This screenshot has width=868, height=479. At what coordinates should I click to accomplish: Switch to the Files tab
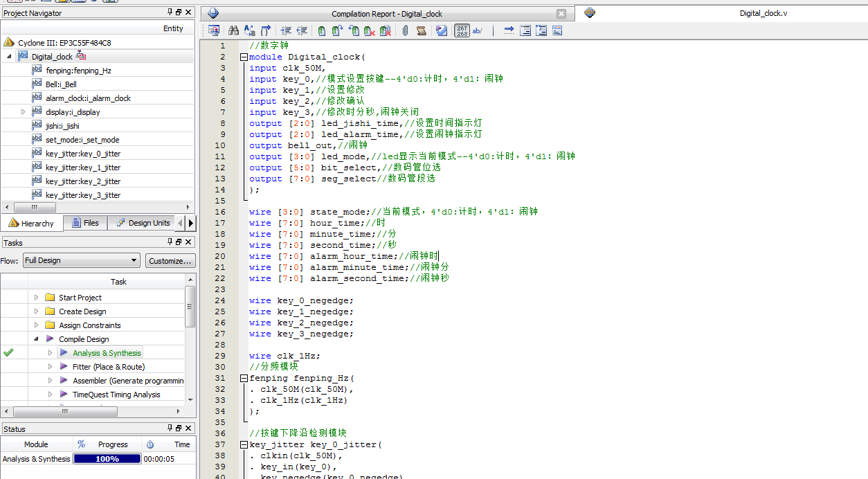click(x=85, y=223)
